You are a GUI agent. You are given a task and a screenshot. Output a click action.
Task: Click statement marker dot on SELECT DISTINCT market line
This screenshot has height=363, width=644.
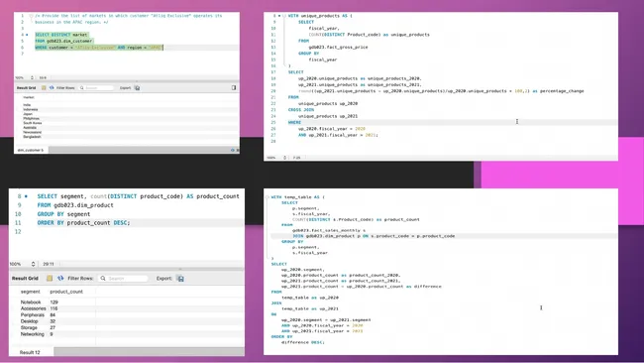click(x=27, y=35)
